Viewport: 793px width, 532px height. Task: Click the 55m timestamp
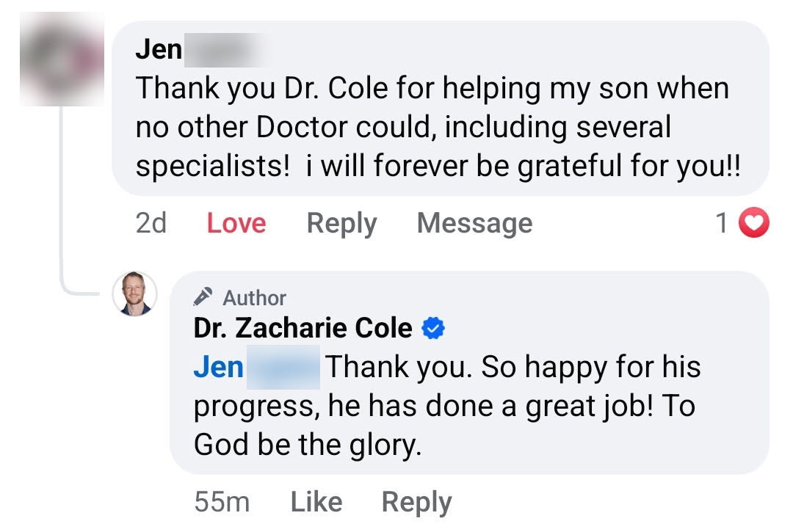tap(222, 502)
